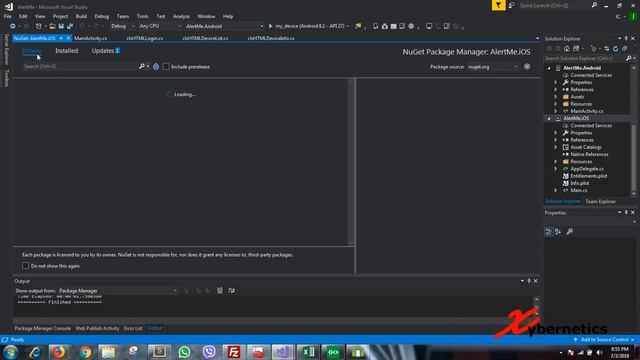The image size is (640, 360).
Task: Switch to clsHTMLLogin.cs document tab
Action: click(144, 38)
